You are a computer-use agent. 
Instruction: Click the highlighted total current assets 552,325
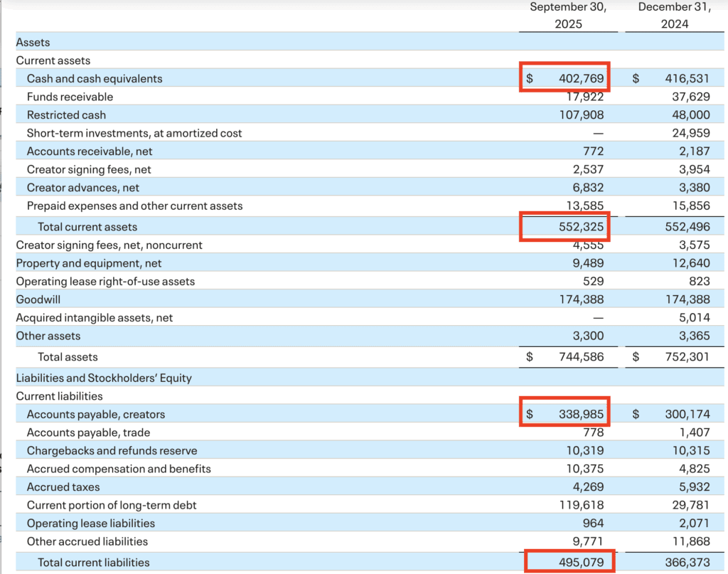coord(581,227)
